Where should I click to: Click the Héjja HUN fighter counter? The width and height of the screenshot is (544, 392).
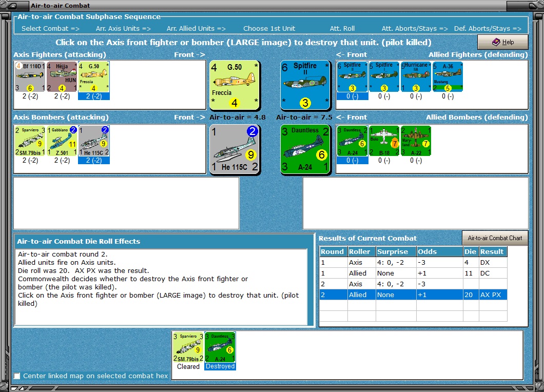pyautogui.click(x=62, y=76)
